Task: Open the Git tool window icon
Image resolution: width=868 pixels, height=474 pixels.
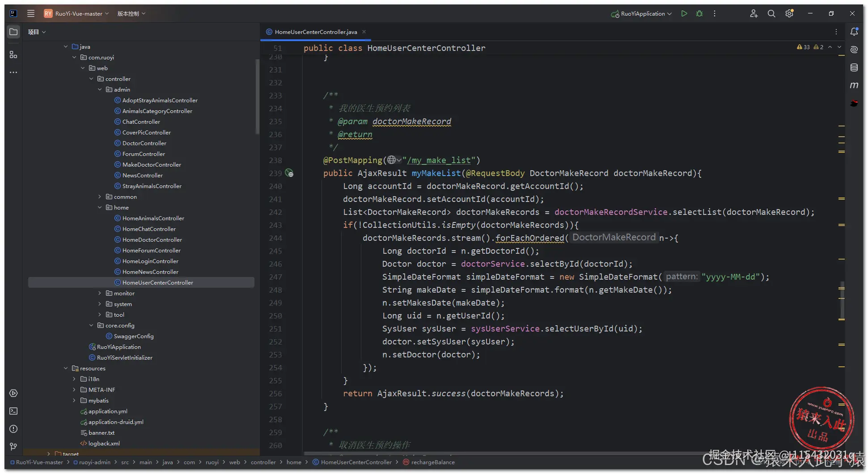Action: (x=13, y=446)
